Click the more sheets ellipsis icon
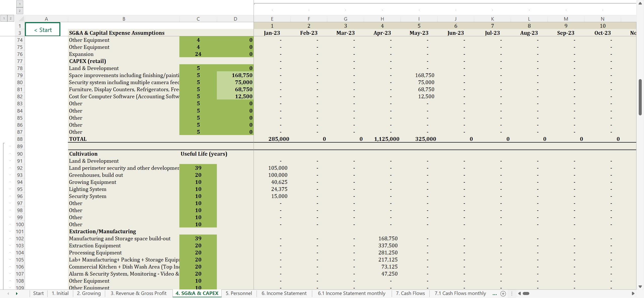 click(x=494, y=293)
